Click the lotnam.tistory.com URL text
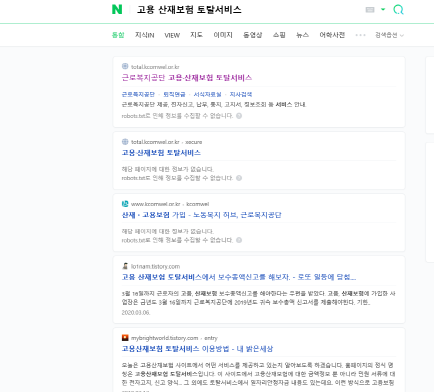 (155, 266)
